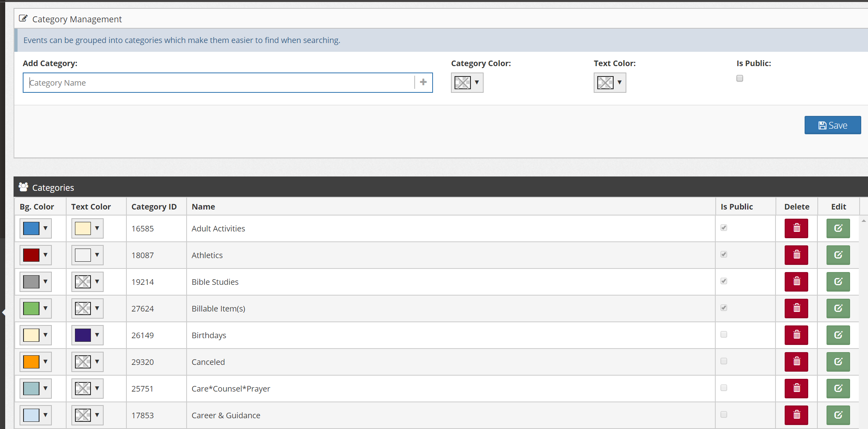Toggle Is Public for Billable Item(s)
The image size is (868, 429).
click(724, 308)
